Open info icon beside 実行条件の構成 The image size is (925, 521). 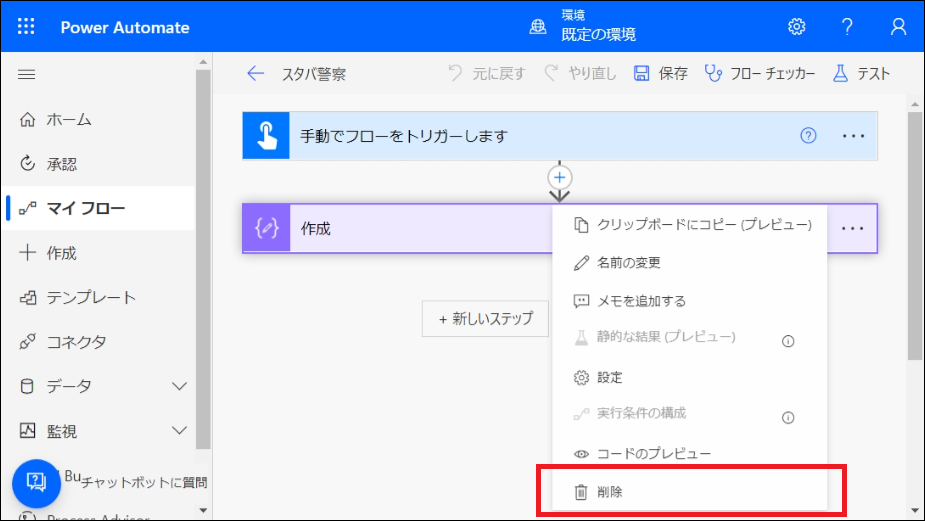click(788, 418)
